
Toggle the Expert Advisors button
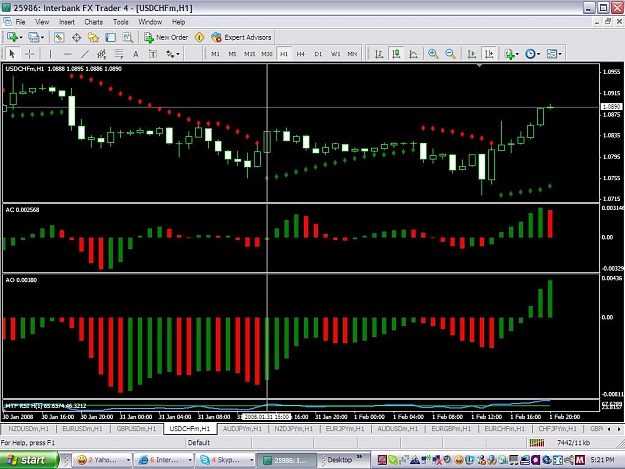(x=241, y=37)
